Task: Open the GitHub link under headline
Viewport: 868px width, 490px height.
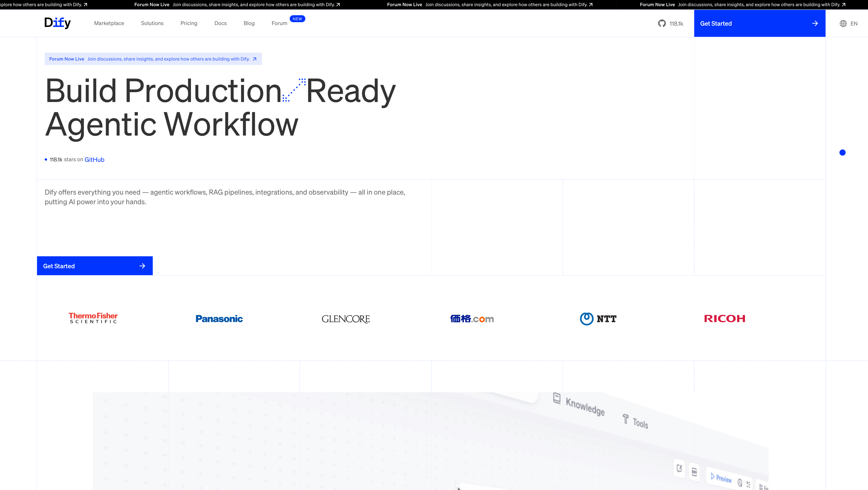Action: [94, 160]
